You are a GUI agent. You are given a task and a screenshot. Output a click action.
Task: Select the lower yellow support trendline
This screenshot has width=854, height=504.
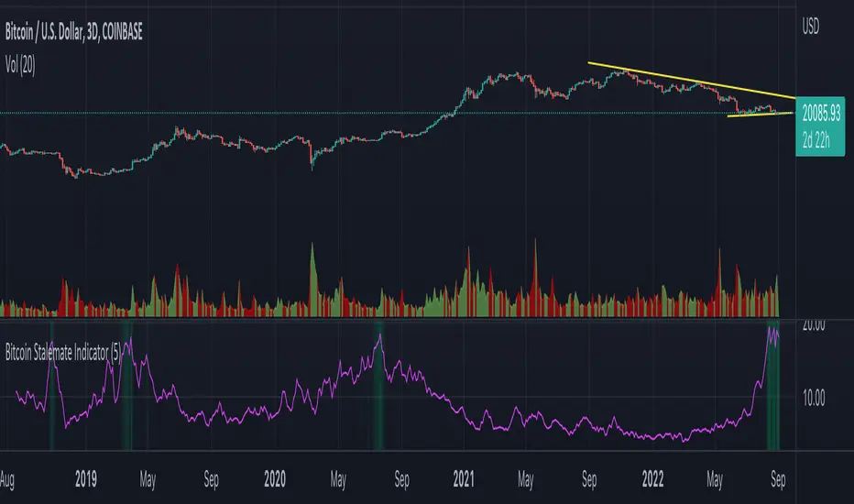(x=761, y=114)
